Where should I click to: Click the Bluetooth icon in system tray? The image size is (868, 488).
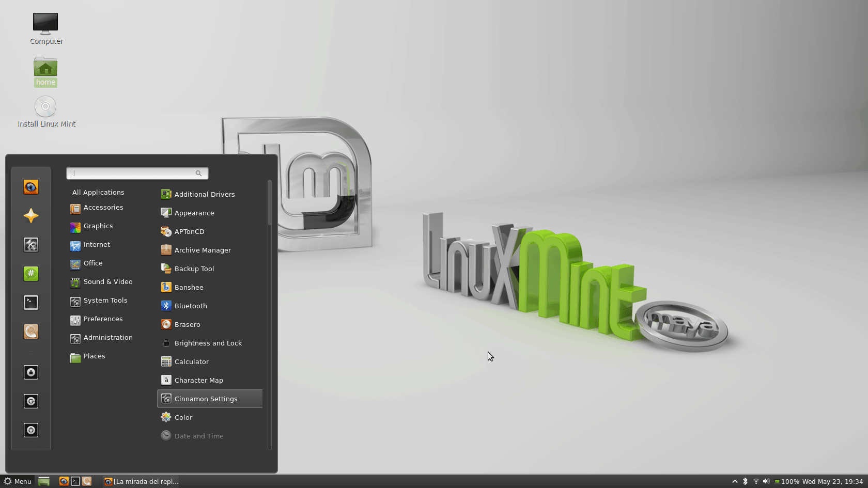click(x=745, y=481)
